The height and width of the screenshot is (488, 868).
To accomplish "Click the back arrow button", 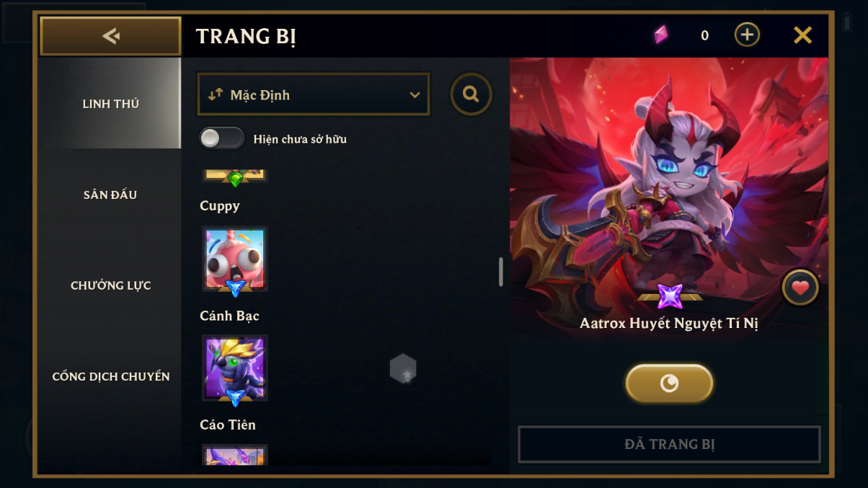I will (110, 36).
